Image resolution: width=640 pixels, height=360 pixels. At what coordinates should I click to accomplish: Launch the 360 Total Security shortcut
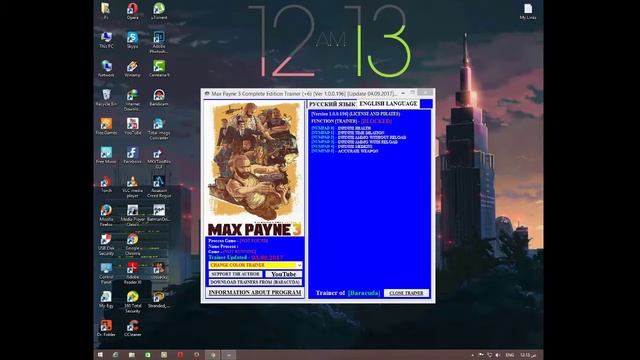[132, 302]
